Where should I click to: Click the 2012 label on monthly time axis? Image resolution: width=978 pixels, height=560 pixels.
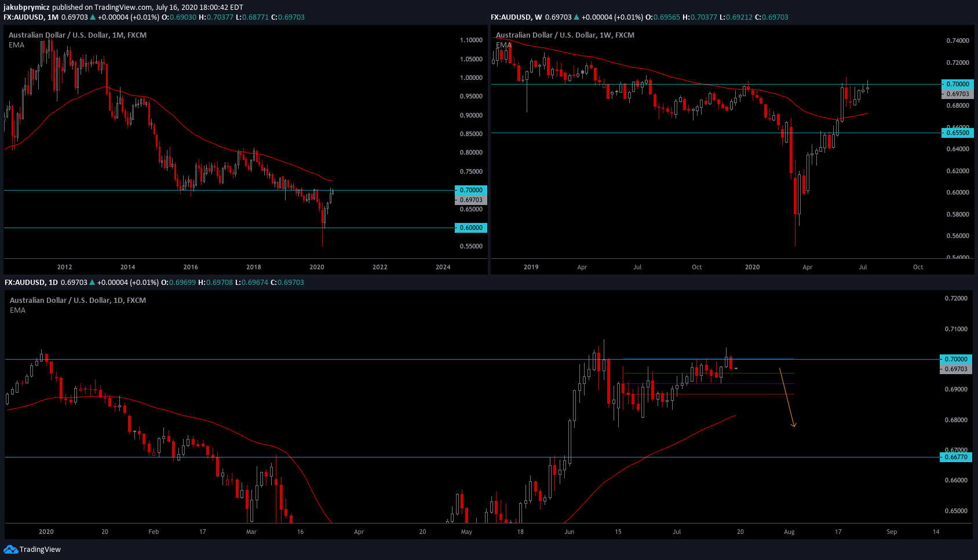click(x=64, y=267)
